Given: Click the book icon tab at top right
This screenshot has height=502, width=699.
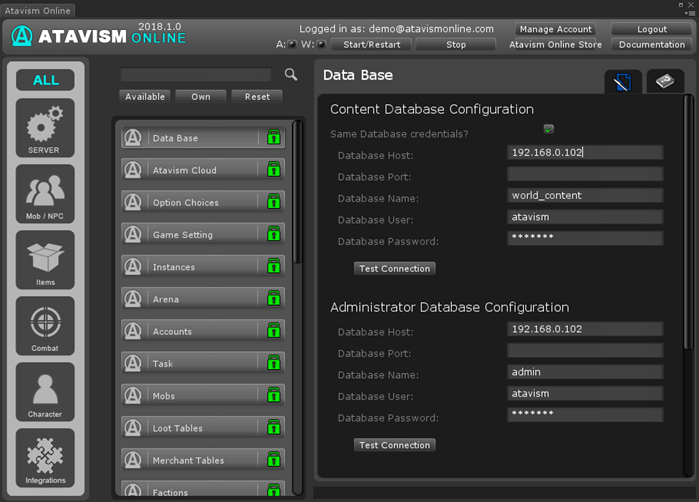Looking at the screenshot, I should [x=665, y=82].
